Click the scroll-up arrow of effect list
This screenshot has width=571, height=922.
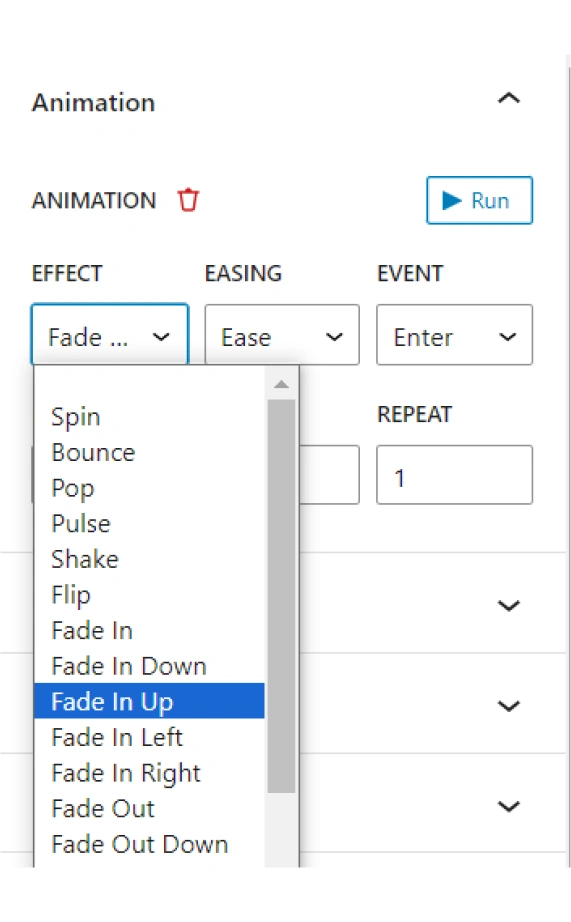pyautogui.click(x=281, y=385)
